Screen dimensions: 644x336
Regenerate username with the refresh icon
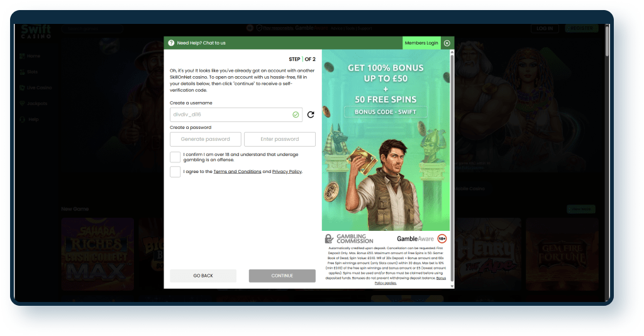coord(311,115)
